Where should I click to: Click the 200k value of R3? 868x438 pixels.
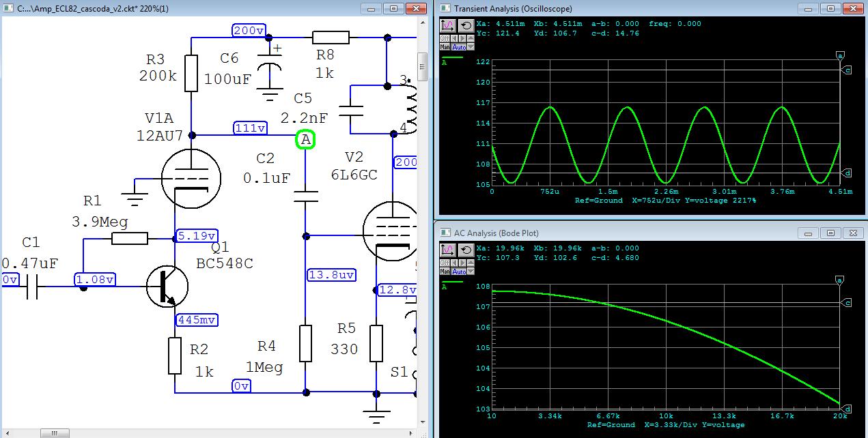[158, 76]
